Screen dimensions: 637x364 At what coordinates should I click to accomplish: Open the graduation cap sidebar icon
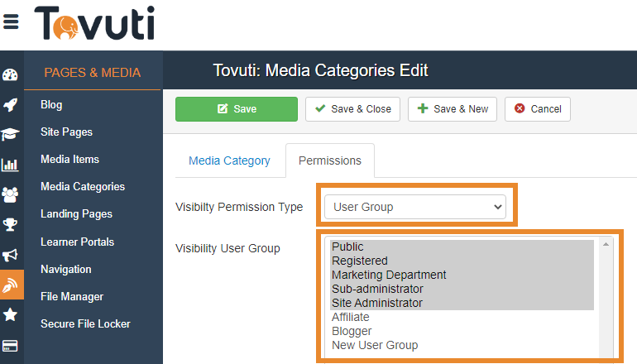click(11, 134)
